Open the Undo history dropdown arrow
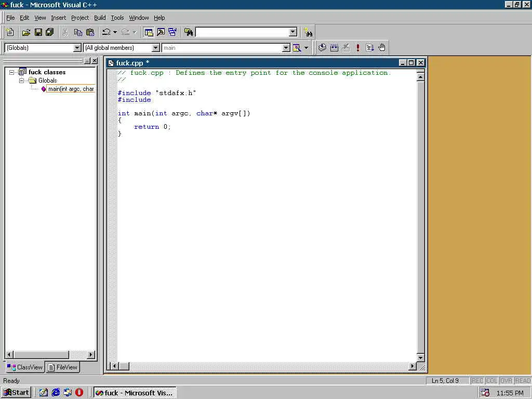The image size is (532, 399). 115,32
